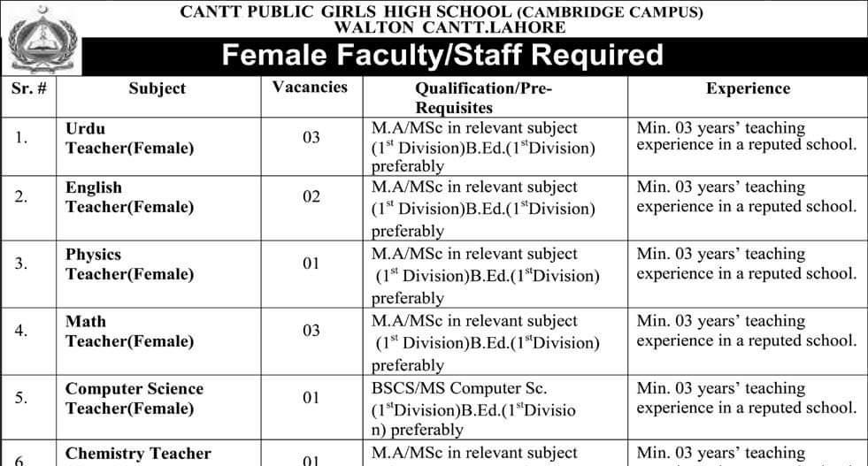Click the Female Faculty/Staff Required banner

[x=442, y=56]
